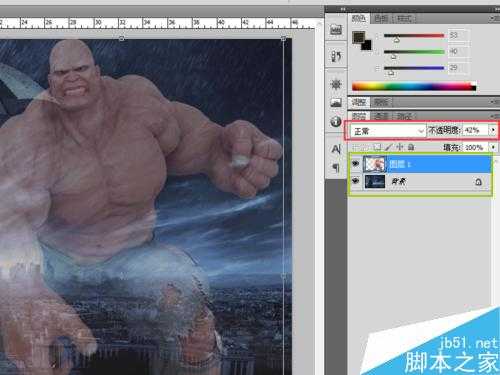This screenshot has width=500, height=375.
Task: Open the 正常 blend mode dropdown
Action: [388, 131]
